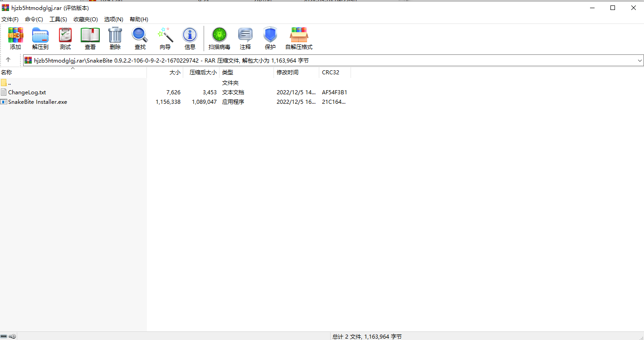Click the 应用程序 type cell
This screenshot has width=644, height=340.
233,102
